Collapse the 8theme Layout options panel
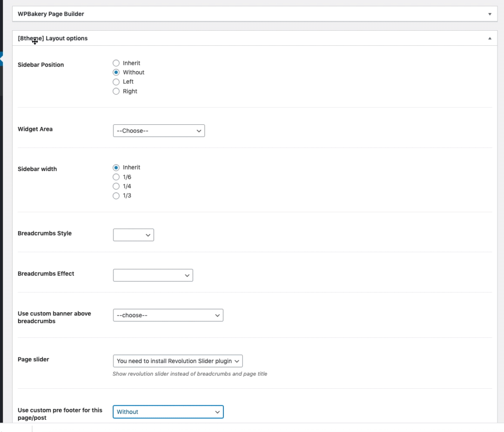504x432 pixels. click(x=489, y=38)
